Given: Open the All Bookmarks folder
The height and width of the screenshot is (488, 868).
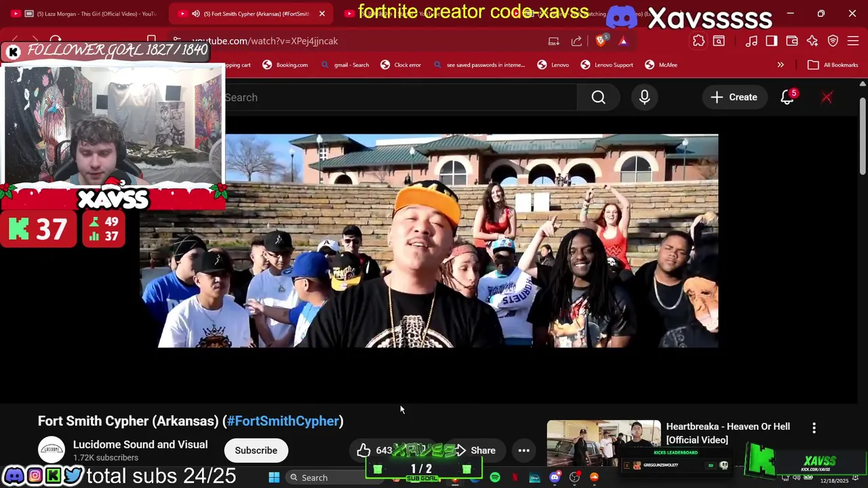Looking at the screenshot, I should [833, 65].
